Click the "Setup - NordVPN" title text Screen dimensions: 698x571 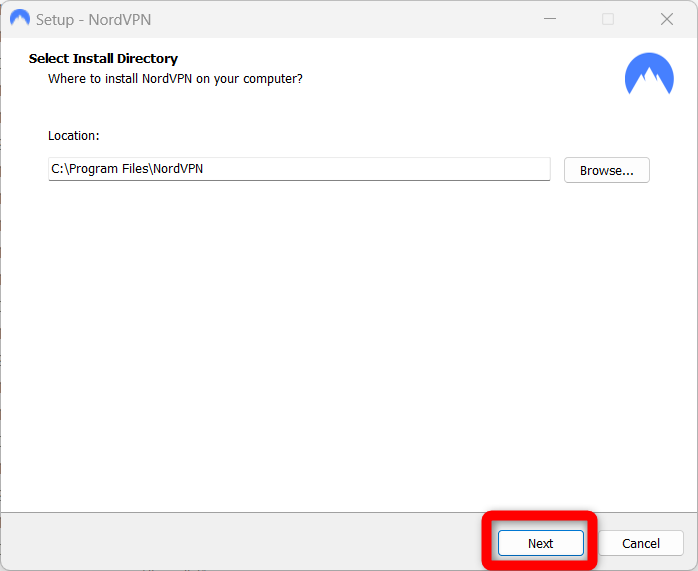tap(93, 20)
